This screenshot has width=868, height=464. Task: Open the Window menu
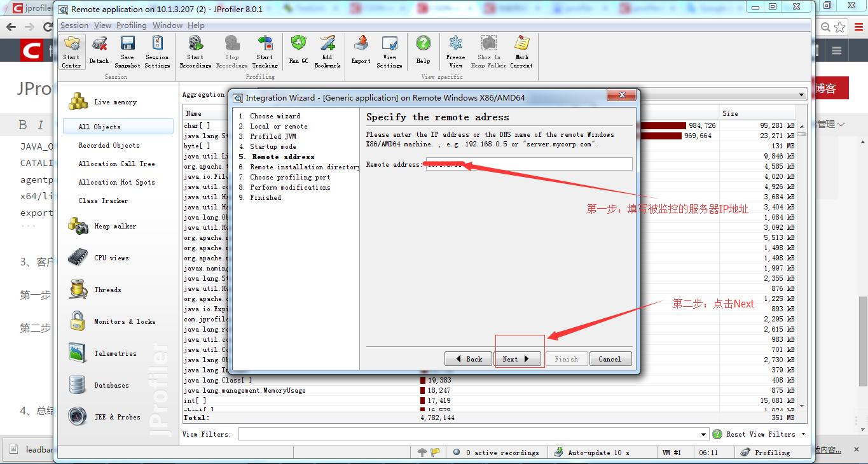(x=167, y=25)
